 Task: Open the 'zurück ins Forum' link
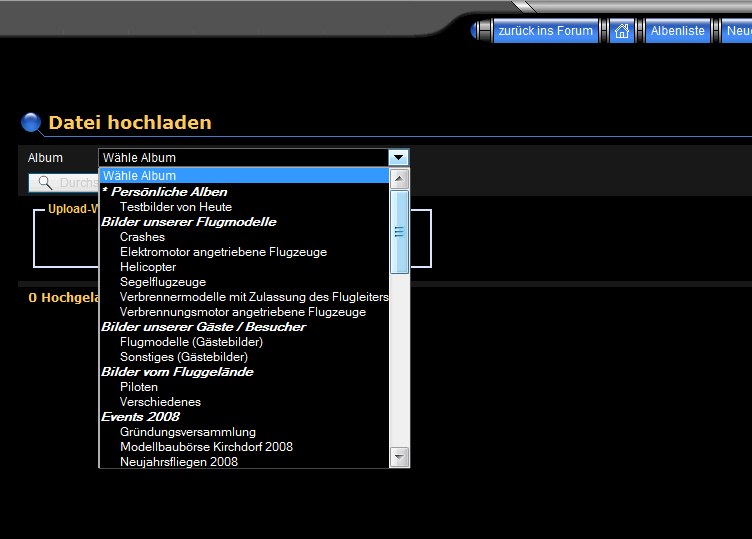point(545,31)
